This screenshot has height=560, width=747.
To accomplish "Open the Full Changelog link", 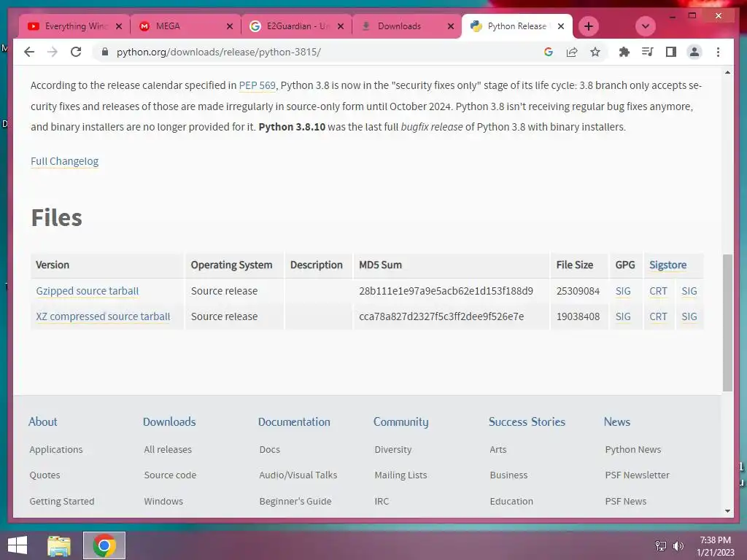I will click(x=64, y=161).
